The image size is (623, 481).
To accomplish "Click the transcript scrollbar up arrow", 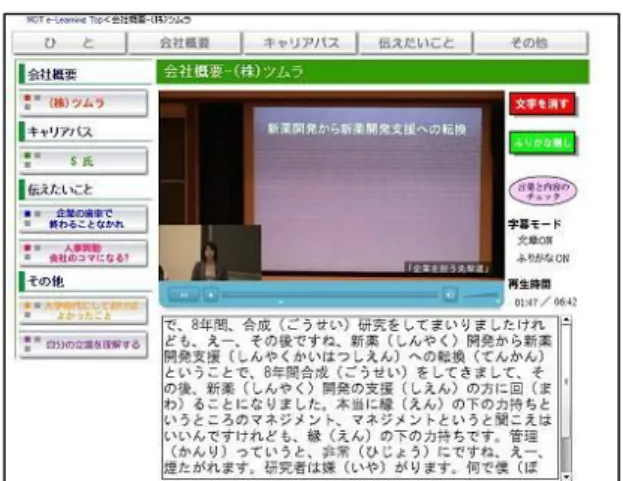I will tap(566, 320).
